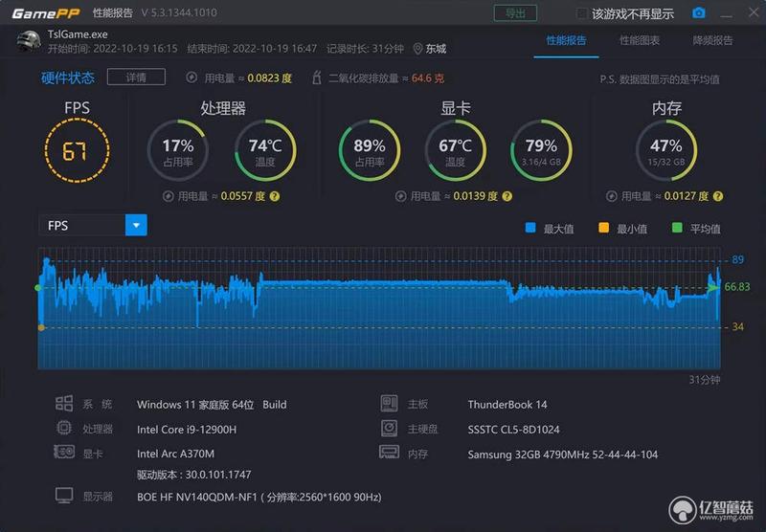Click the help icon after 0.0127 度
Image resolution: width=766 pixels, height=532 pixels.
(718, 196)
